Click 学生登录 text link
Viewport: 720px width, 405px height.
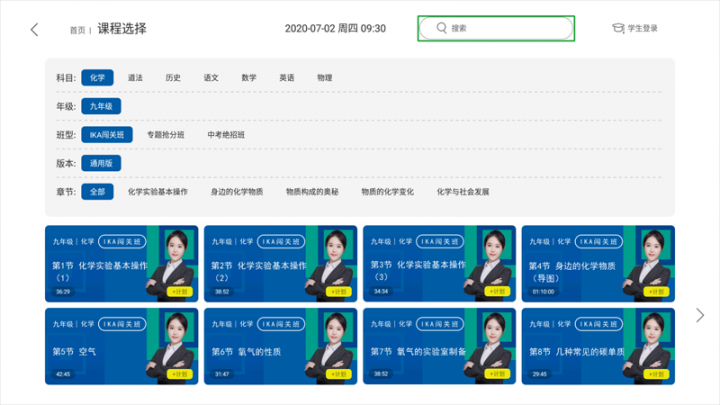click(x=642, y=28)
